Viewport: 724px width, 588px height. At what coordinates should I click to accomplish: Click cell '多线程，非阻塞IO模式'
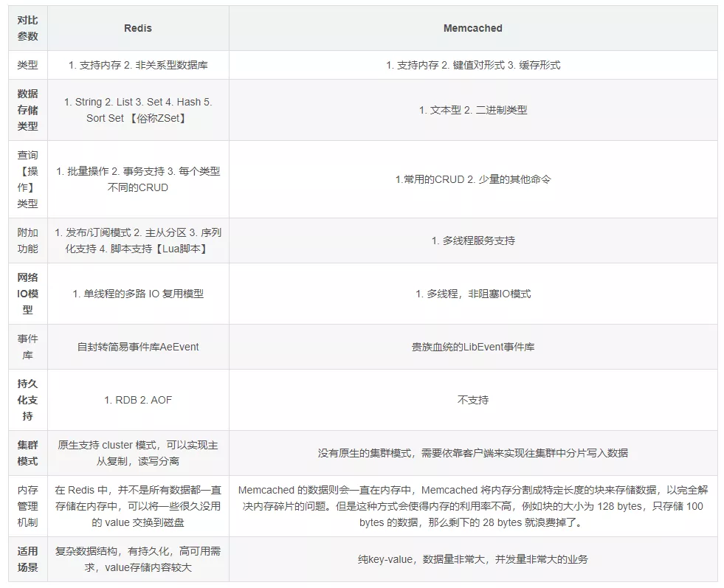tap(473, 294)
